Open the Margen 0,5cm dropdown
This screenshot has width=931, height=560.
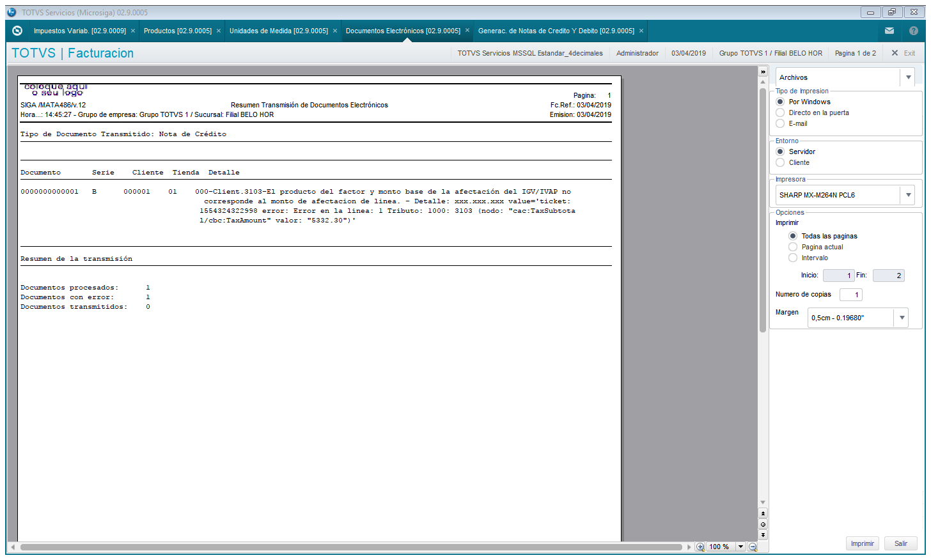[902, 318]
